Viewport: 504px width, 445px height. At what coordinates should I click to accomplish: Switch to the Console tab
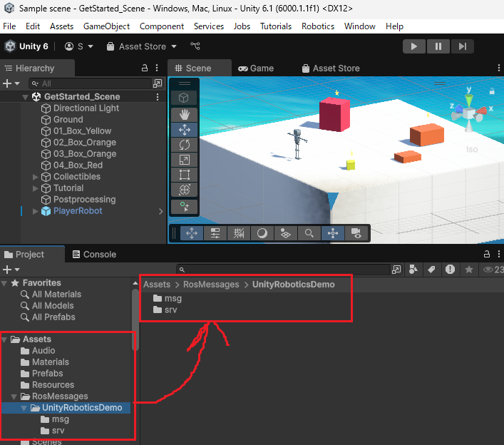(94, 255)
